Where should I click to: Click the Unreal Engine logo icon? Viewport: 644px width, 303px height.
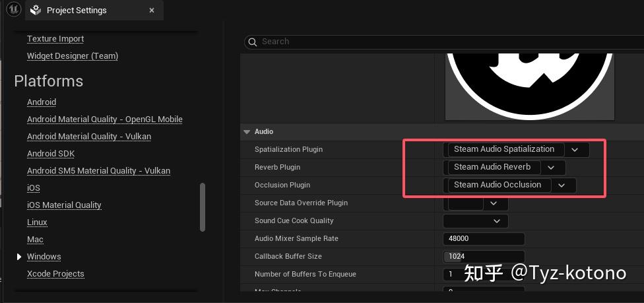pos(13,9)
